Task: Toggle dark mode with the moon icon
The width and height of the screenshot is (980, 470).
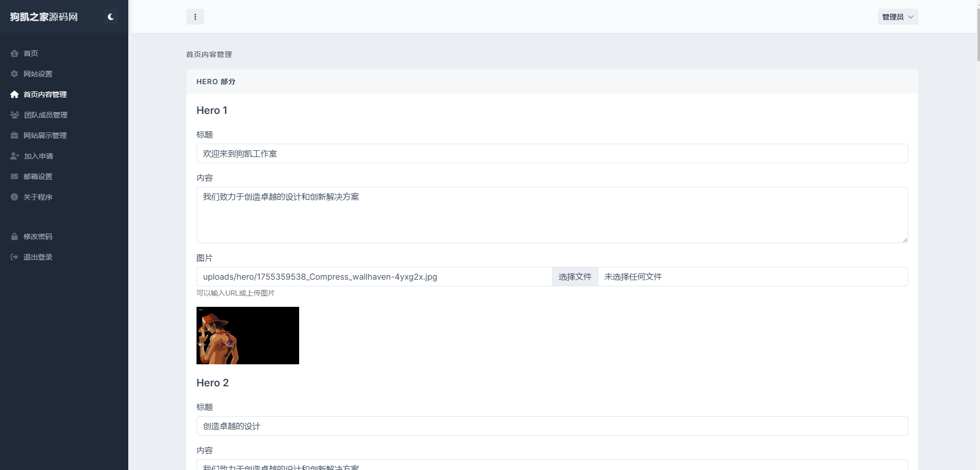Action: coord(110,17)
